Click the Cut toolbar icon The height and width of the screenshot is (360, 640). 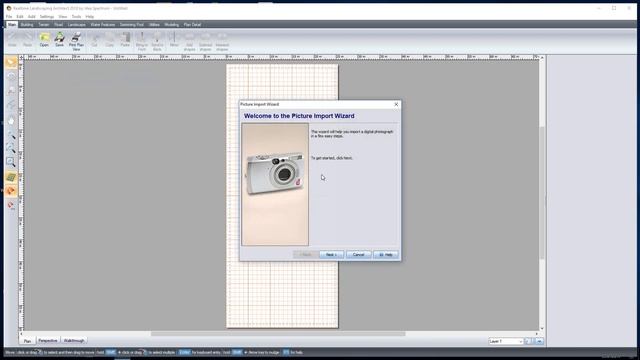pyautogui.click(x=94, y=40)
